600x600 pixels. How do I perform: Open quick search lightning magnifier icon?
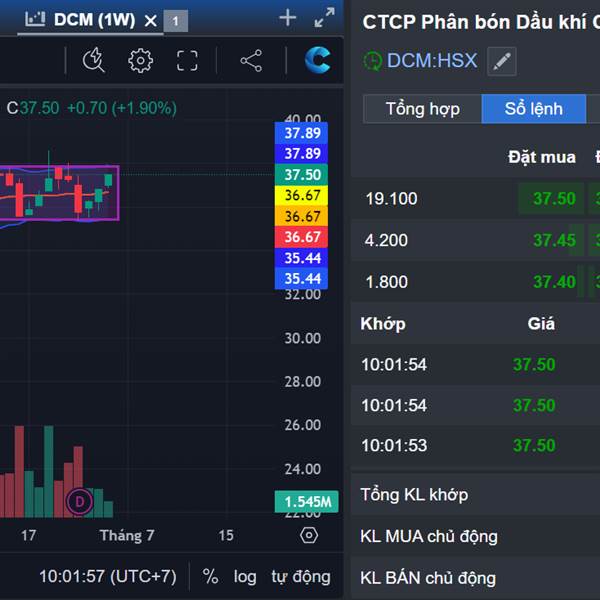point(93,60)
